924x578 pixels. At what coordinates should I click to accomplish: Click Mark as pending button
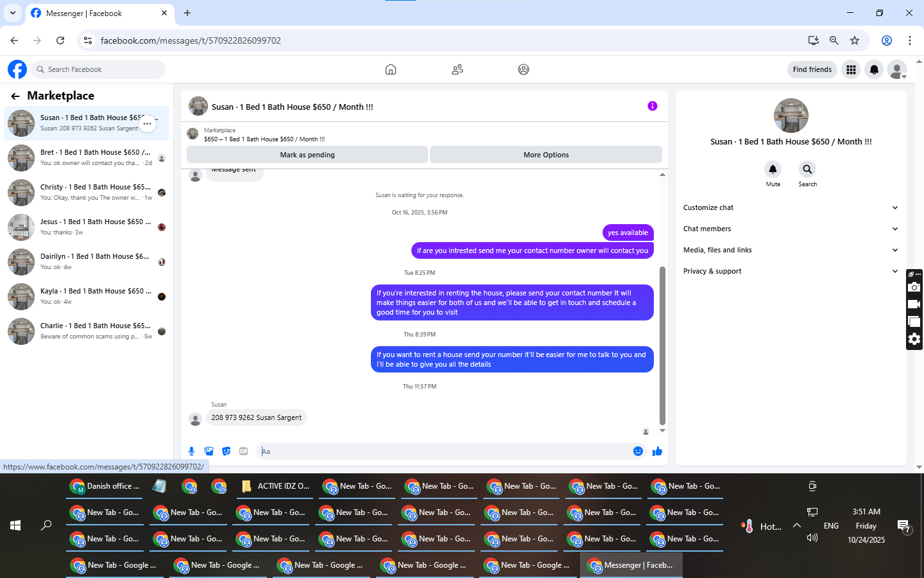(x=307, y=155)
